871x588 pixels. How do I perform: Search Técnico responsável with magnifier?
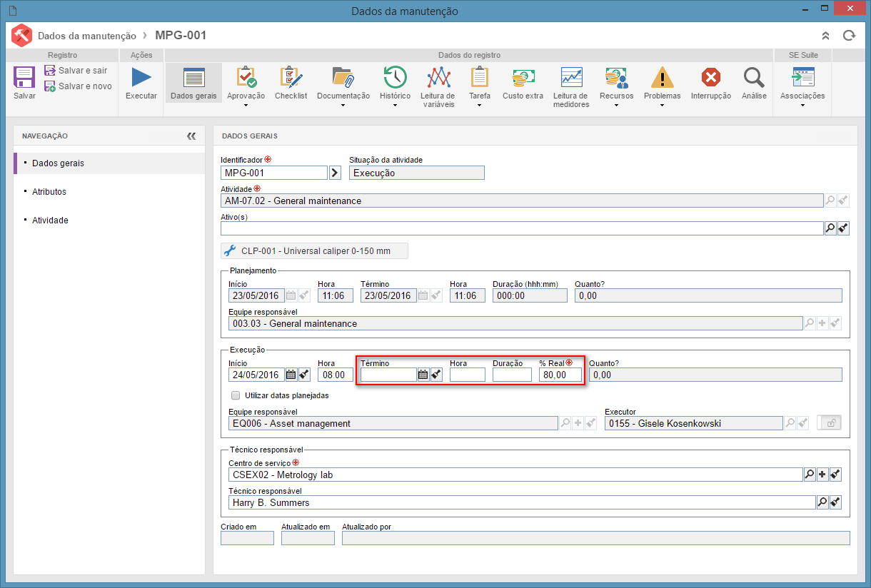point(822,502)
